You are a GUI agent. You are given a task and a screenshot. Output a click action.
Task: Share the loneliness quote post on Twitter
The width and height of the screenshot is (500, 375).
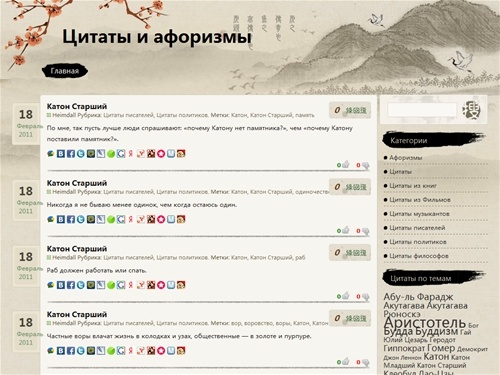[81, 219]
